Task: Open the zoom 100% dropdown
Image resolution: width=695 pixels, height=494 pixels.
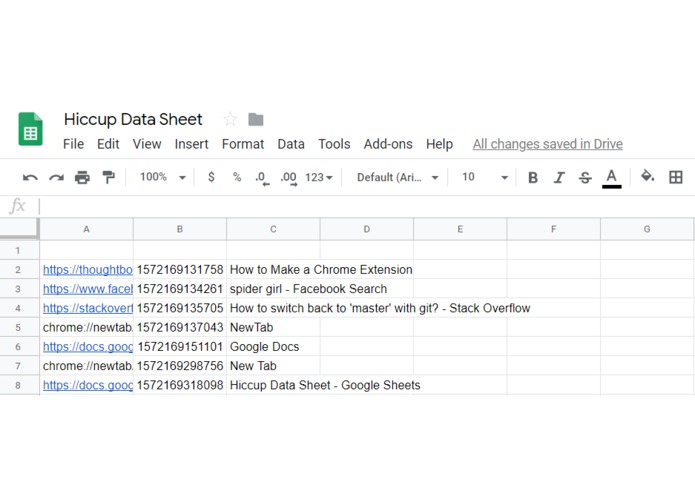Action: click(163, 177)
